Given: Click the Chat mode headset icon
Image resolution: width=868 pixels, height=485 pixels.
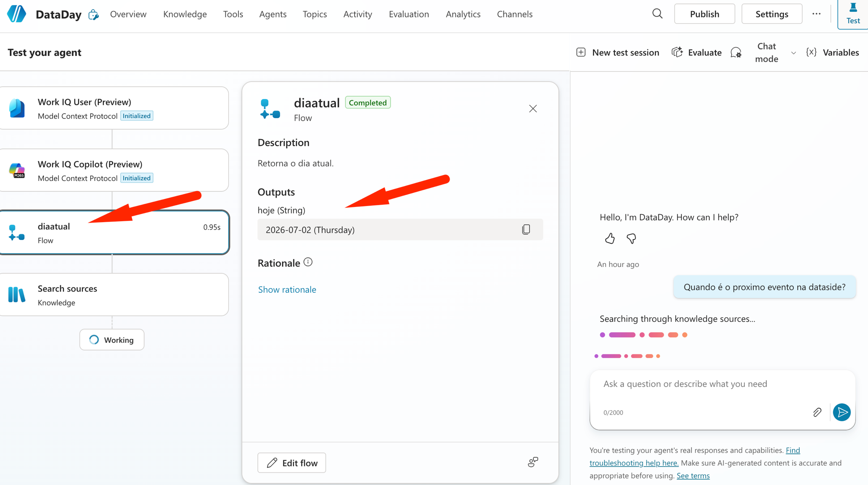Looking at the screenshot, I should 736,52.
